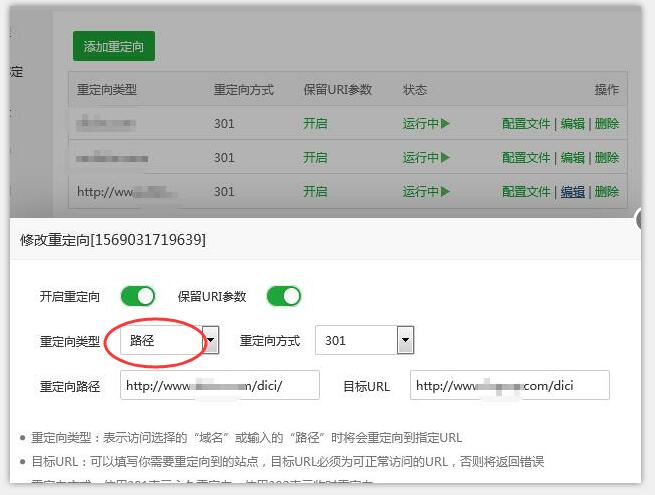Click 运行中 status in second redirect row
This screenshot has width=655, height=495.
tap(426, 158)
